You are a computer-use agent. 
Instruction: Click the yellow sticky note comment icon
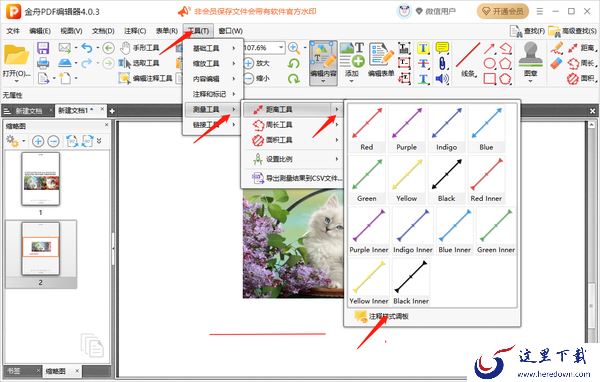click(x=442, y=48)
